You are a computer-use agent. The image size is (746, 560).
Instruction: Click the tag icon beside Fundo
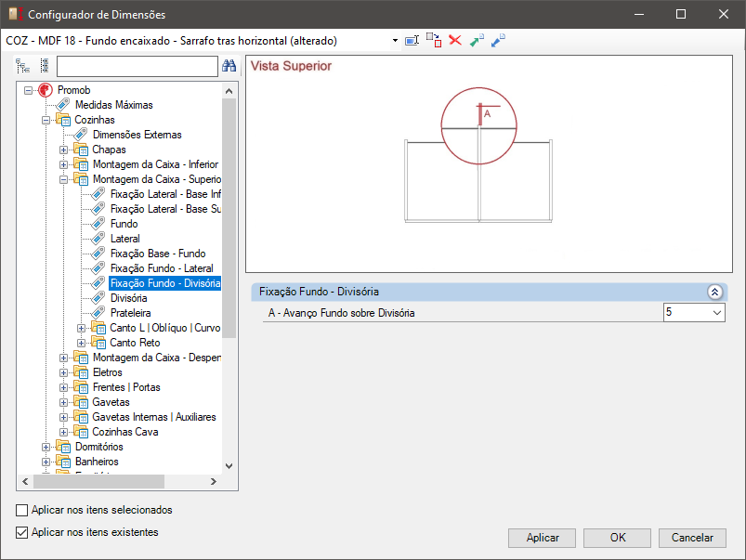(98, 224)
